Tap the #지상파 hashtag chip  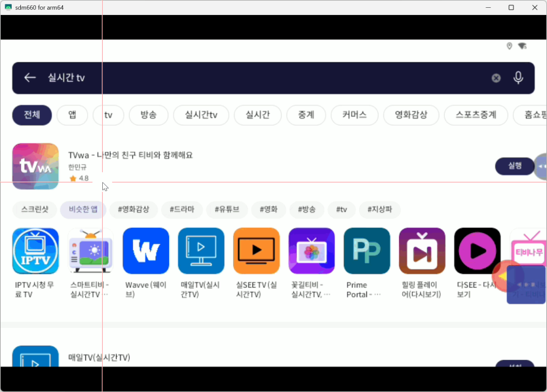(380, 209)
